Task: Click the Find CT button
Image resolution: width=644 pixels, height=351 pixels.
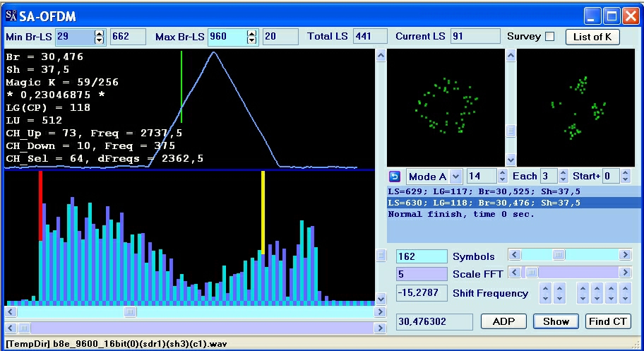Action: 607,321
